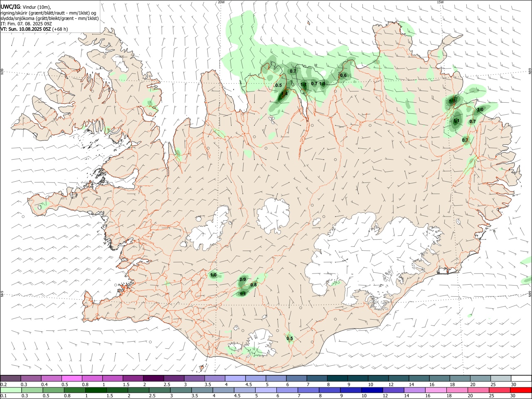Click the '0.7' value near the top-center coast
532x399 pixels.
[293, 71]
